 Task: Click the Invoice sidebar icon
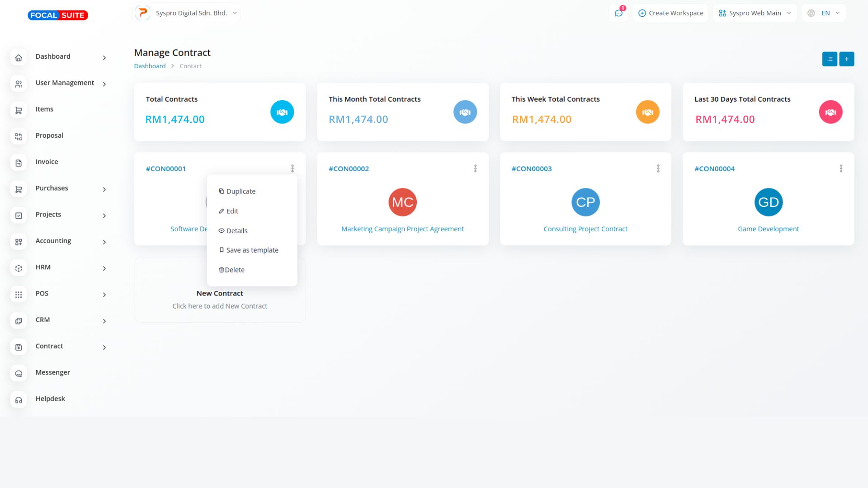pos(19,163)
